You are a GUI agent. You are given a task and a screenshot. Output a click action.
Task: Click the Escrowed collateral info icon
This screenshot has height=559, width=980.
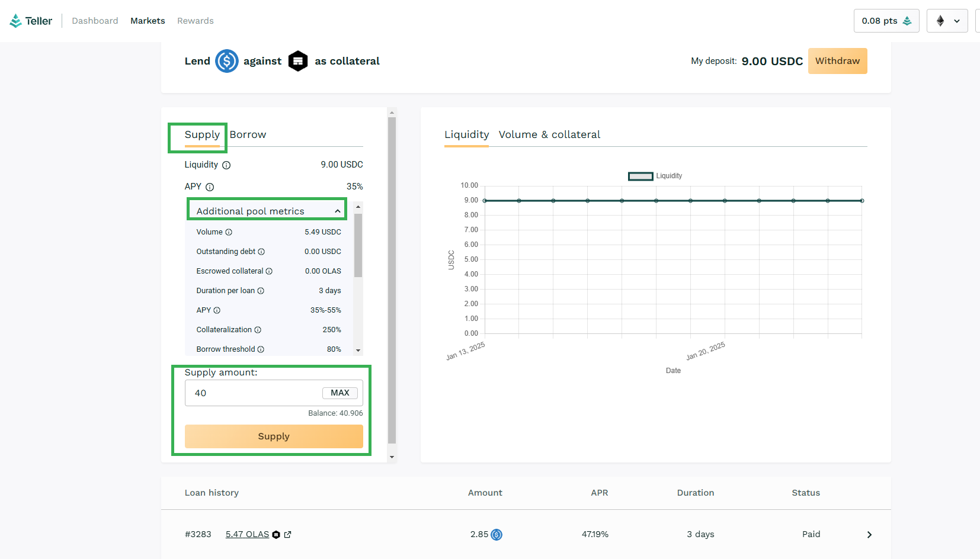coord(269,271)
